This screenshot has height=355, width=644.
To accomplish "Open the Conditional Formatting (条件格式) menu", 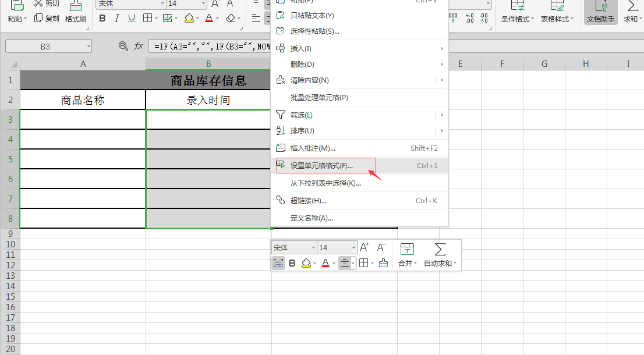I will pyautogui.click(x=518, y=12).
